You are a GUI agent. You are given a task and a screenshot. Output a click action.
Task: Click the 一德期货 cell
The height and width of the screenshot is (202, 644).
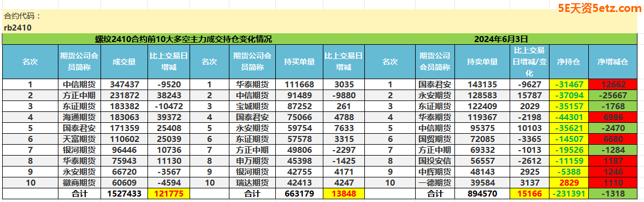click(x=435, y=183)
